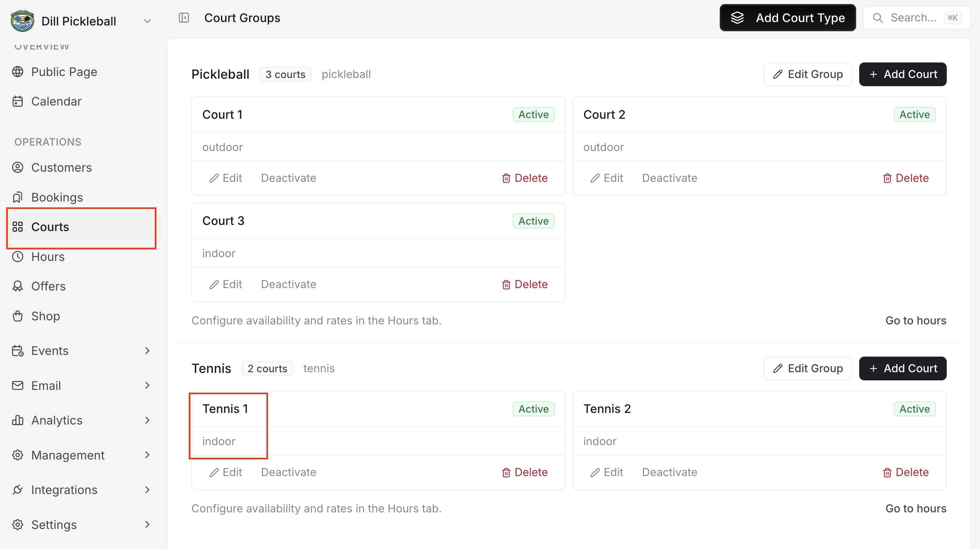Expand the Settings submenu chevron

tap(147, 525)
